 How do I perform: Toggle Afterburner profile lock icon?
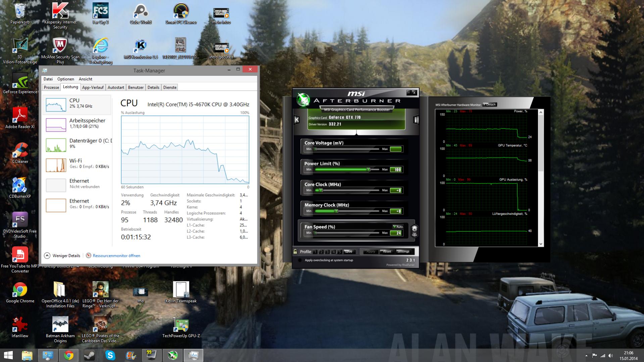[x=295, y=251]
